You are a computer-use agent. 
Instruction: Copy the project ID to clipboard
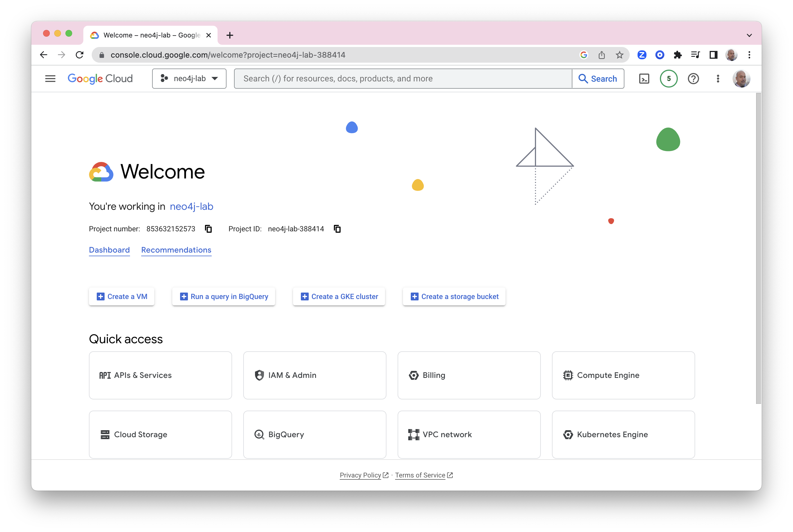(x=337, y=229)
